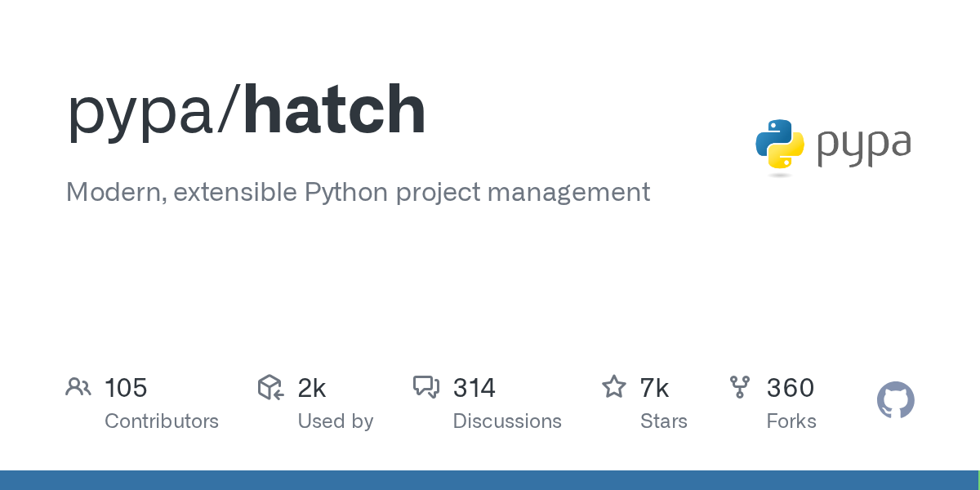
Task: Click the 360 forks count
Action: tap(790, 388)
